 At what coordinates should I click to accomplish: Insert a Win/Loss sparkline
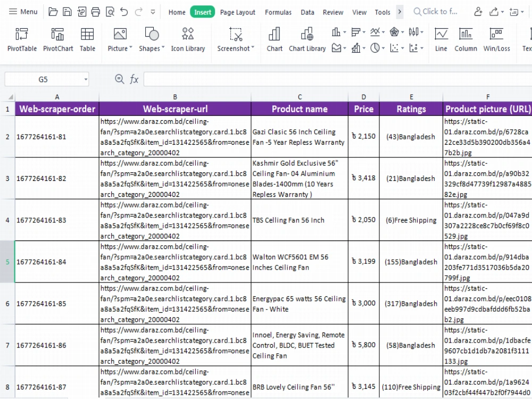pyautogui.click(x=496, y=40)
